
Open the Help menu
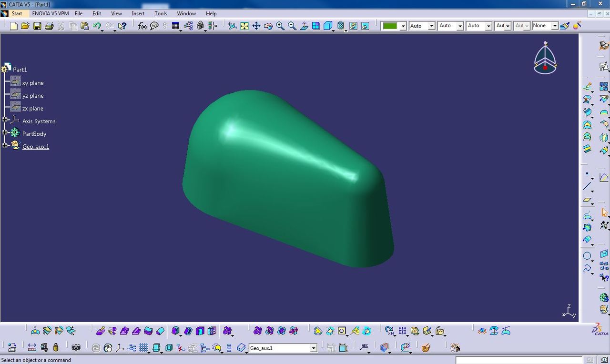(x=211, y=13)
